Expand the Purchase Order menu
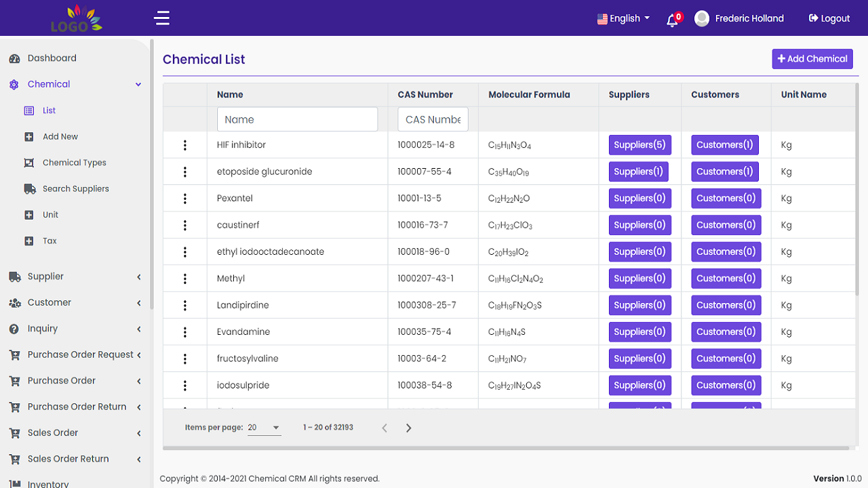Image resolution: width=868 pixels, height=488 pixels. (75, 381)
